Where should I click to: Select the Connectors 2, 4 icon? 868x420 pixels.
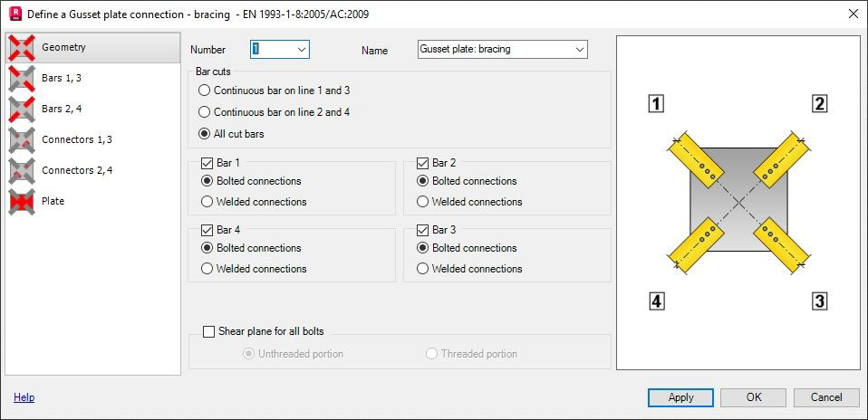[x=22, y=170]
